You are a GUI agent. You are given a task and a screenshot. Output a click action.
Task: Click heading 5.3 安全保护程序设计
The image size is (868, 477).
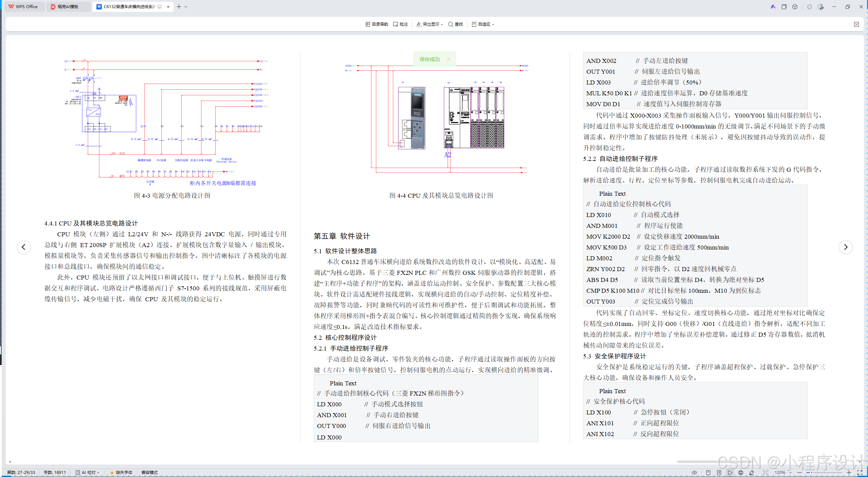(x=614, y=356)
